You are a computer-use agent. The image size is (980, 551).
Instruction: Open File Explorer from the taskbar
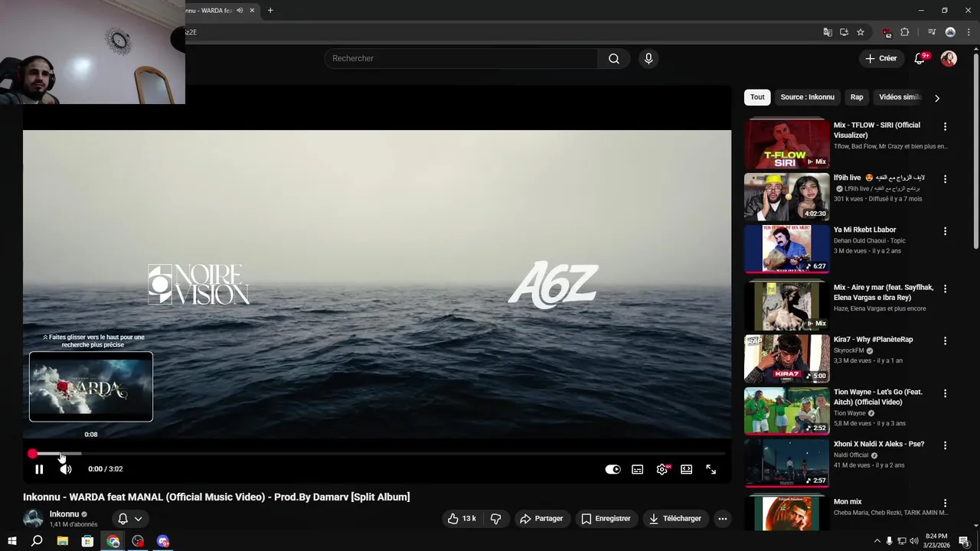[x=63, y=541]
